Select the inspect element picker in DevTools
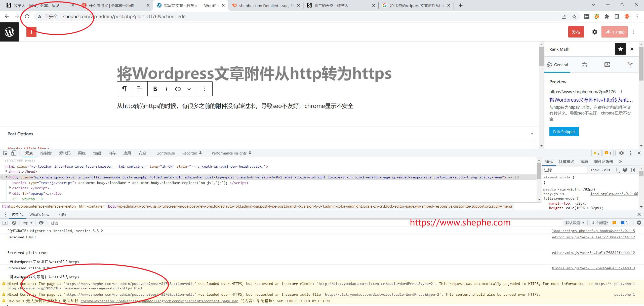This screenshot has height=306, width=644. click(x=5, y=153)
